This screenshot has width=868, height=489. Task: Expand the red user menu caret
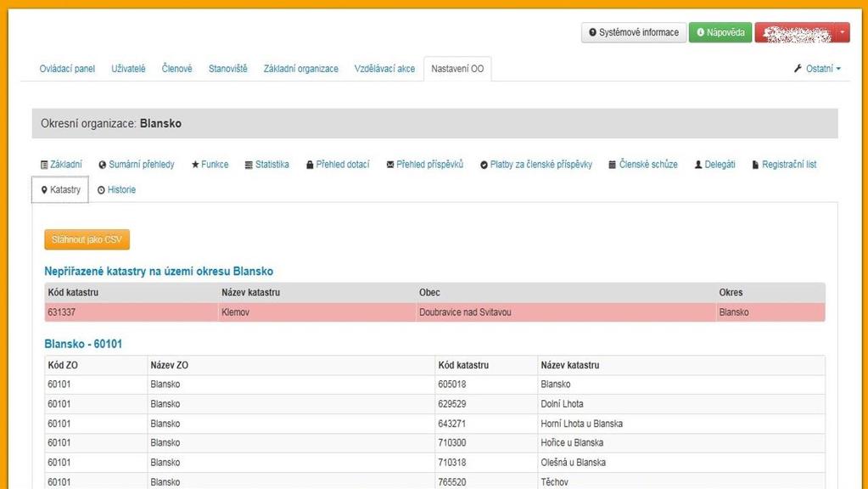coord(842,32)
